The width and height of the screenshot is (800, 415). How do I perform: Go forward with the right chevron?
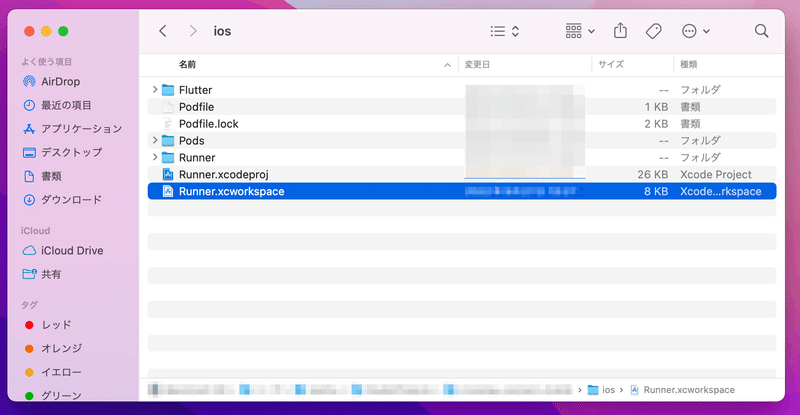193,31
